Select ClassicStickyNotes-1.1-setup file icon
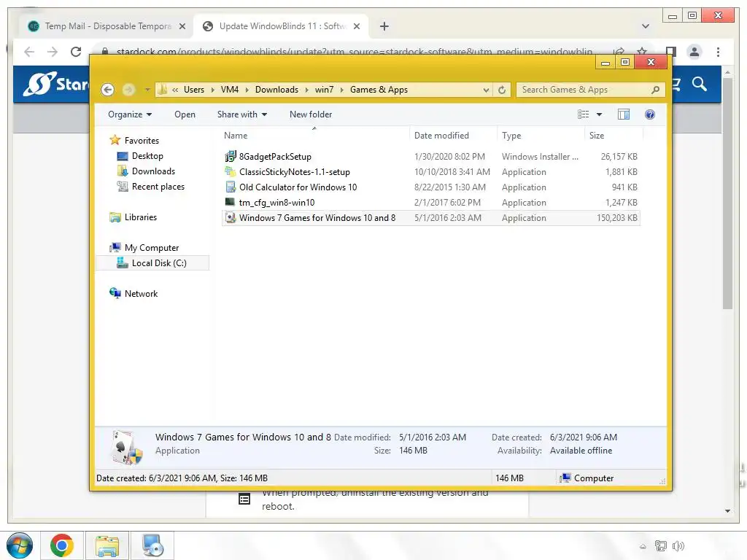 click(x=230, y=171)
